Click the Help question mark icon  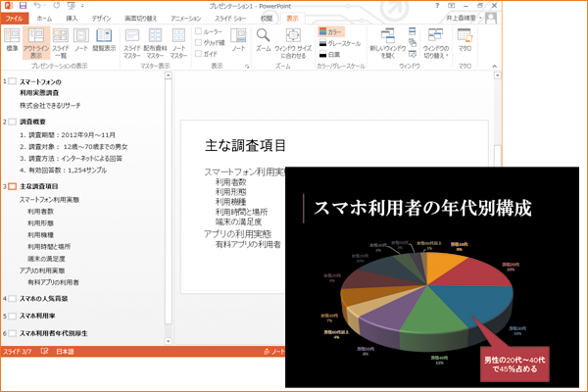437,6
